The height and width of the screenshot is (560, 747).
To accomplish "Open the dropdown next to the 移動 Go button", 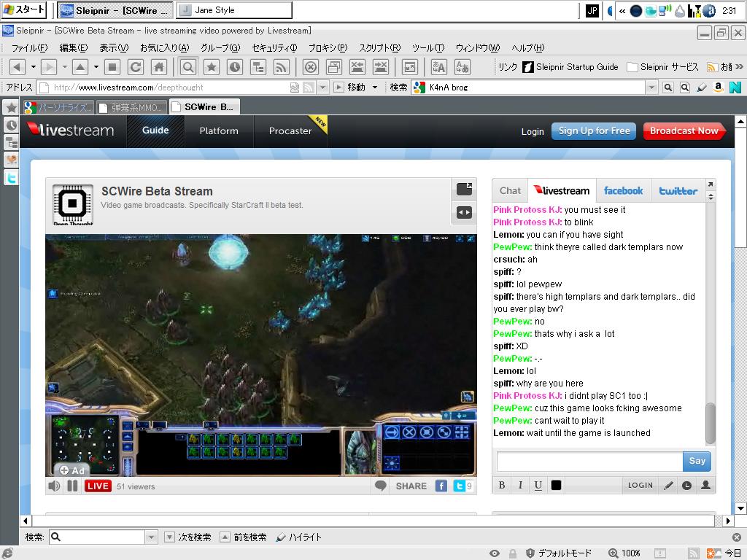I will 375,87.
